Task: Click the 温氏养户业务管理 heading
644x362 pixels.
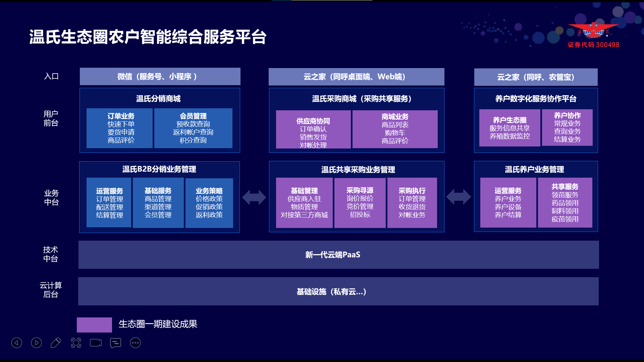Action: 535,169
